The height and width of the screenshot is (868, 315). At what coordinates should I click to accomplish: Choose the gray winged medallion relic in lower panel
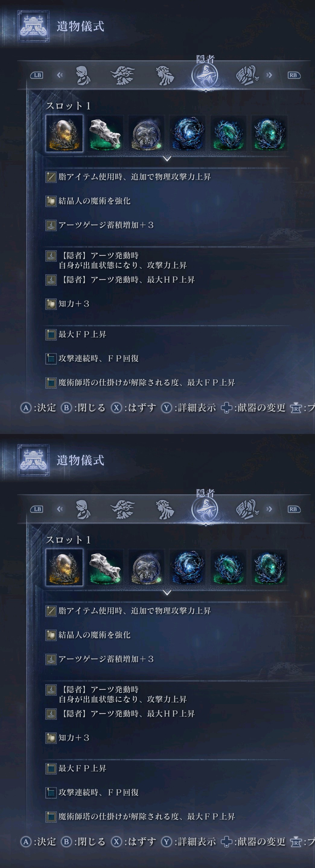click(146, 568)
